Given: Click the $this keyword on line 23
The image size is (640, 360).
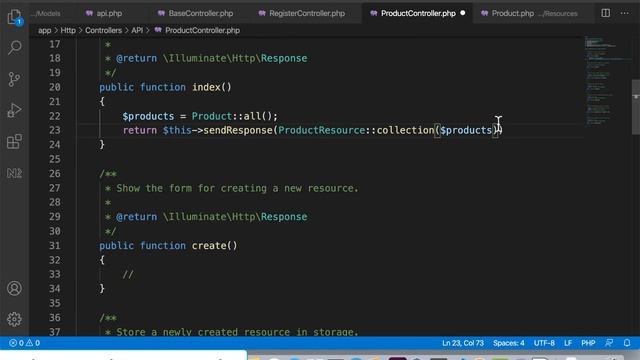Looking at the screenshot, I should click(x=177, y=130).
